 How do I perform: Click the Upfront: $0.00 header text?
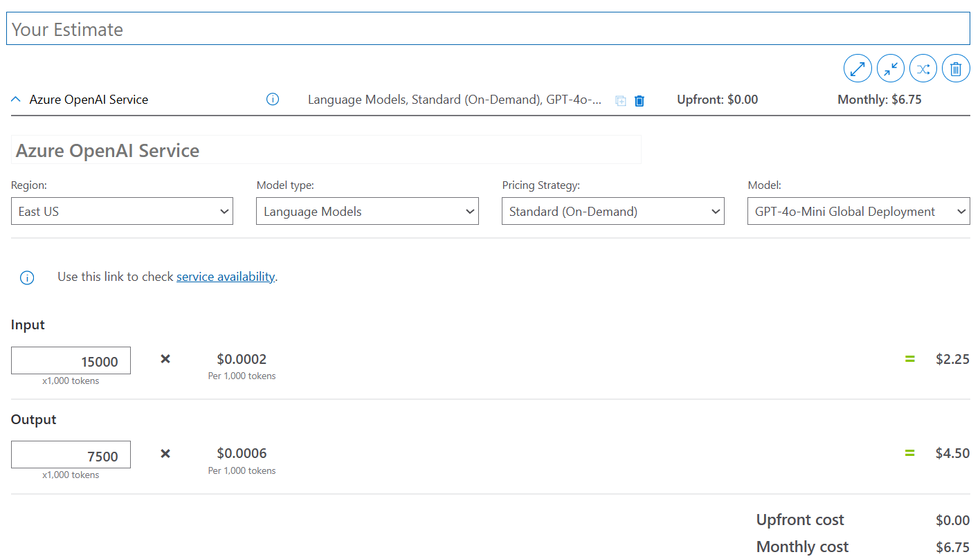click(x=717, y=100)
